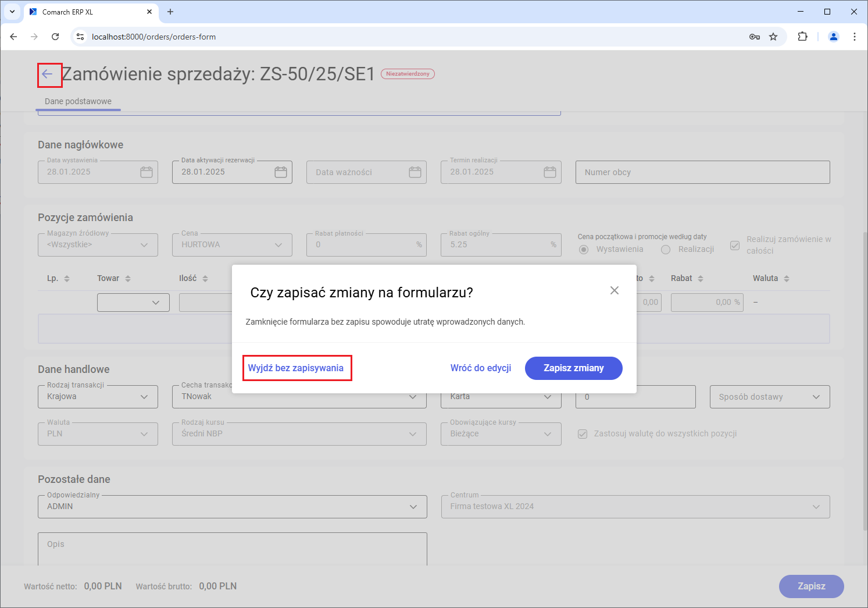Click the bottom Zapisz button
The height and width of the screenshot is (608, 868).
coord(811,586)
